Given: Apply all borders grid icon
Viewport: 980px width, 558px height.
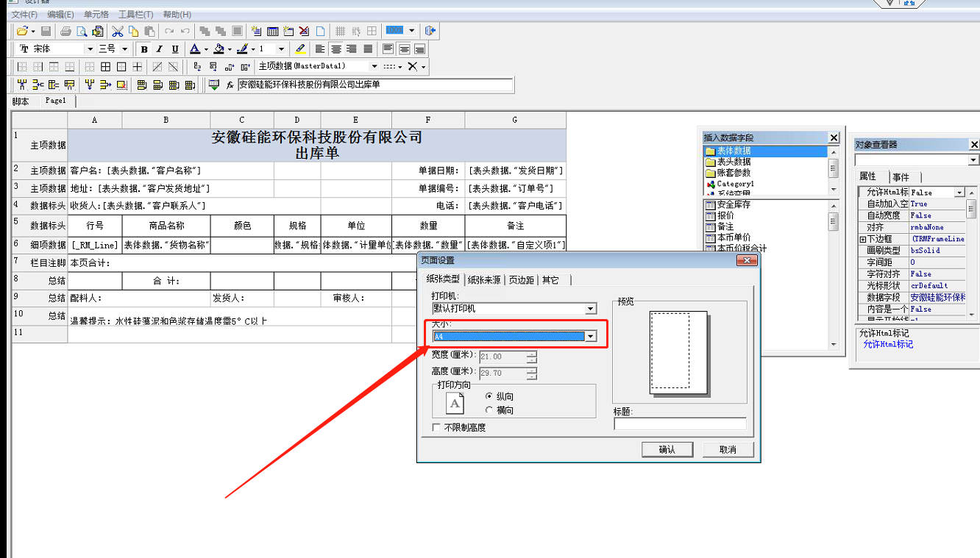Looking at the screenshot, I should tap(105, 66).
